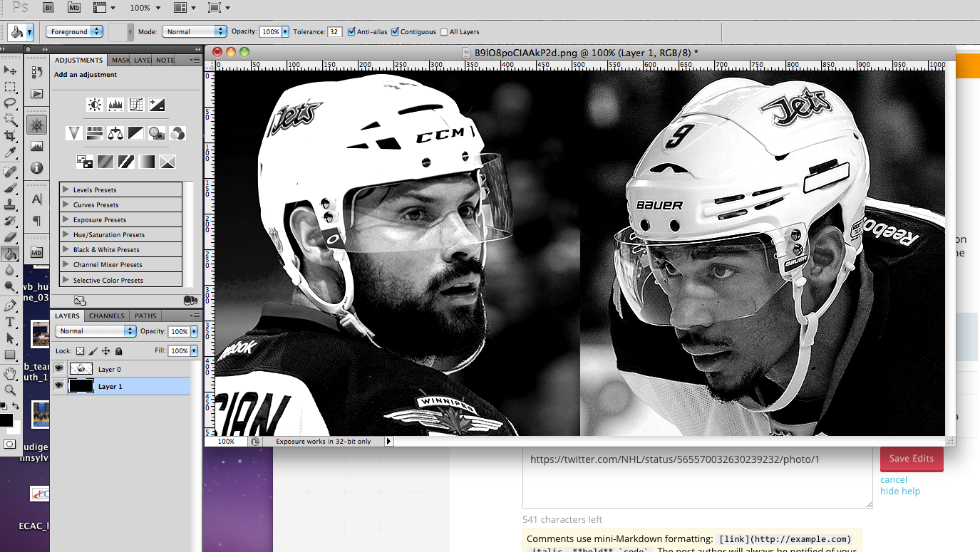Screen dimensions: 980x552
Task: Click the hide help link
Action: coord(900,491)
